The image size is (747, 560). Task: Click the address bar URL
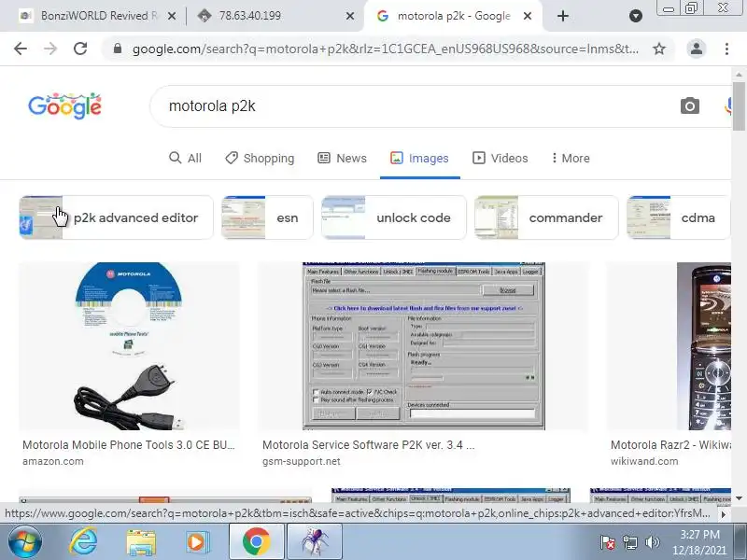click(385, 49)
